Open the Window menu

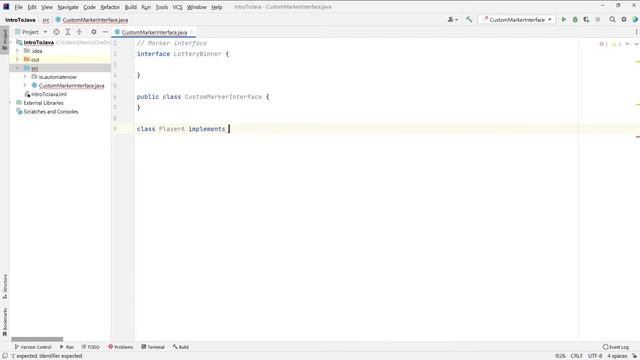[x=196, y=7]
